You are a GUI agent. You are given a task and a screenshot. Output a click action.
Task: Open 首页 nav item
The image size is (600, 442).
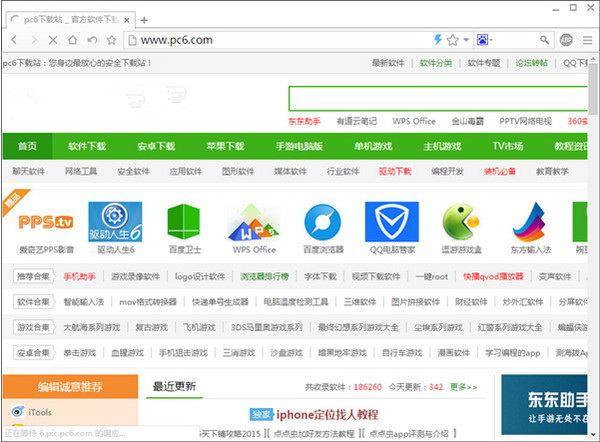tap(28, 146)
